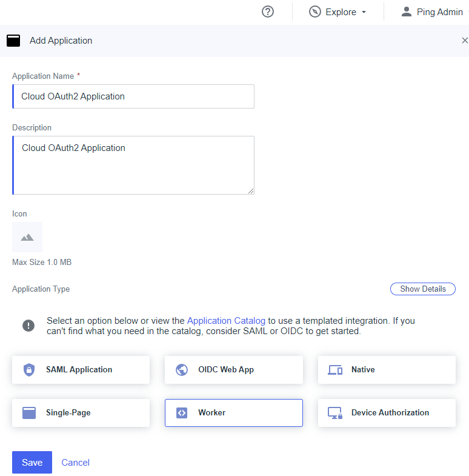Click the Explore compass icon
Image resolution: width=469 pixels, height=476 pixels.
click(x=314, y=12)
